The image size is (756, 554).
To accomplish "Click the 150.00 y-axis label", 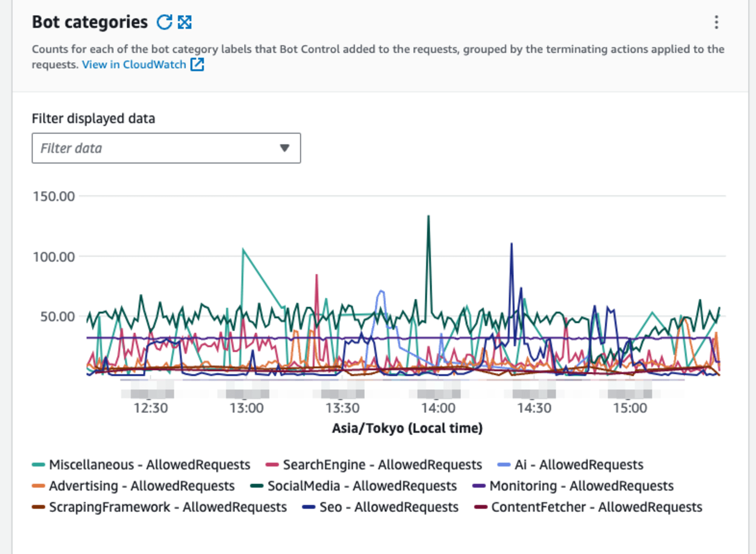I will (x=54, y=197).
